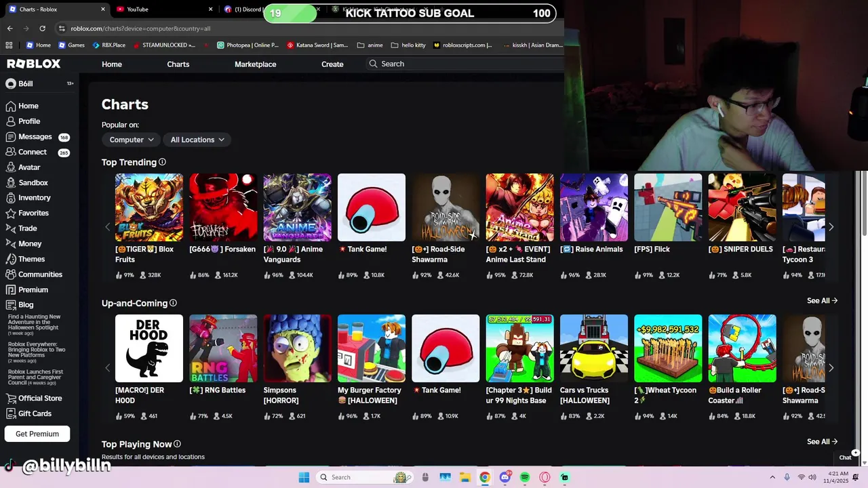868x488 pixels.
Task: Open the Forsaken game thumbnail
Action: pyautogui.click(x=223, y=207)
